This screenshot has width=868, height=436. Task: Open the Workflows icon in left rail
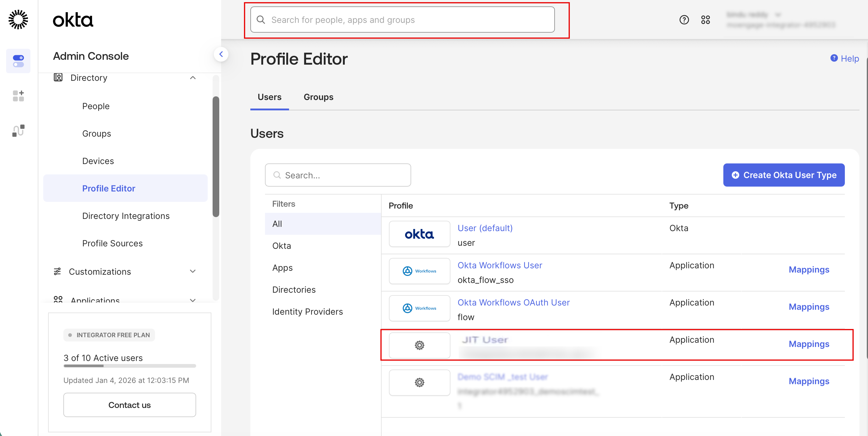click(18, 130)
